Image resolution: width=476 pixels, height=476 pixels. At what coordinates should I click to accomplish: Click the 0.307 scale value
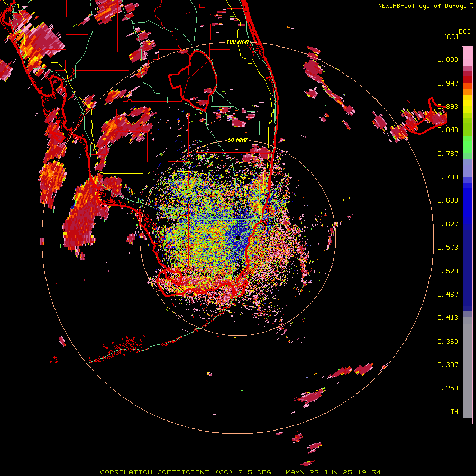click(x=448, y=365)
